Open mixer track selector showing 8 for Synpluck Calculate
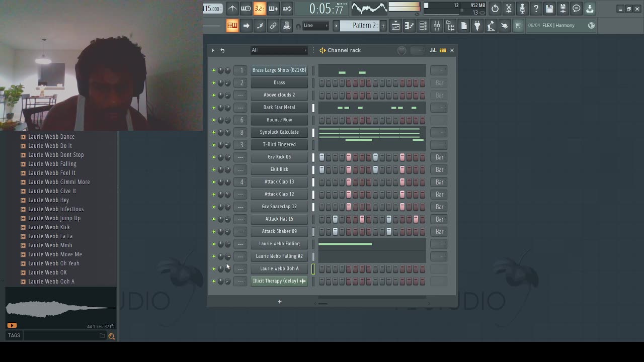 click(x=242, y=132)
